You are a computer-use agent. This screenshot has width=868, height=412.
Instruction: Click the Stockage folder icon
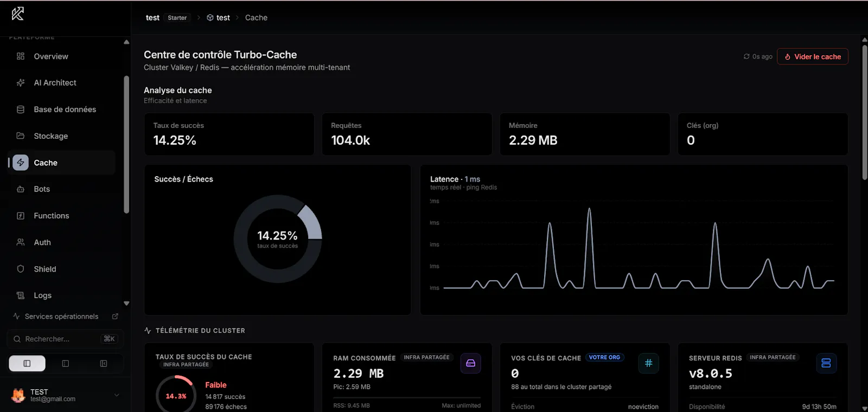[x=21, y=136]
